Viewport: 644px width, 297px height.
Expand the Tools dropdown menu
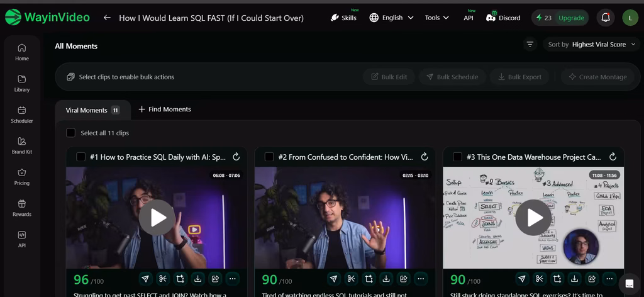(436, 18)
